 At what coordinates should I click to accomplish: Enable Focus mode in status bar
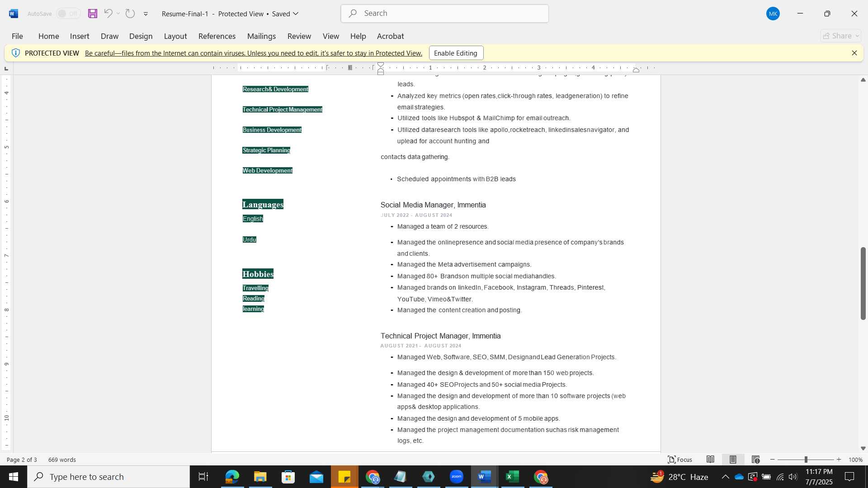pyautogui.click(x=680, y=460)
